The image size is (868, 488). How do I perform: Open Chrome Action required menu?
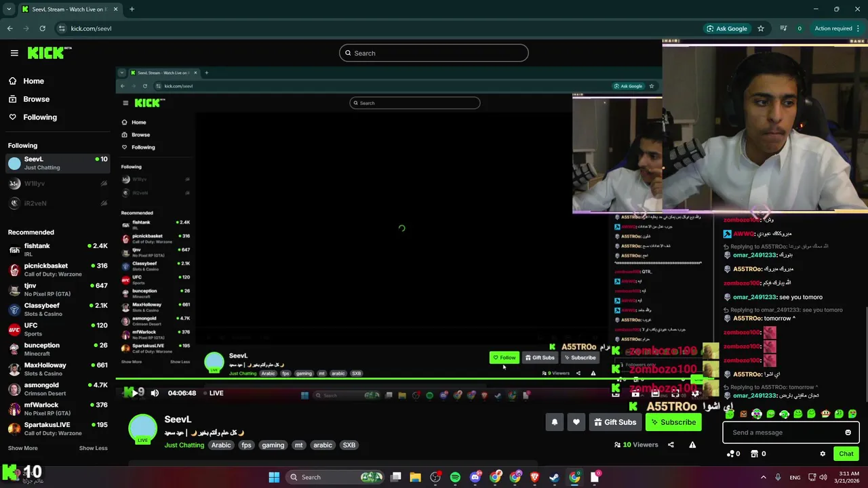837,28
